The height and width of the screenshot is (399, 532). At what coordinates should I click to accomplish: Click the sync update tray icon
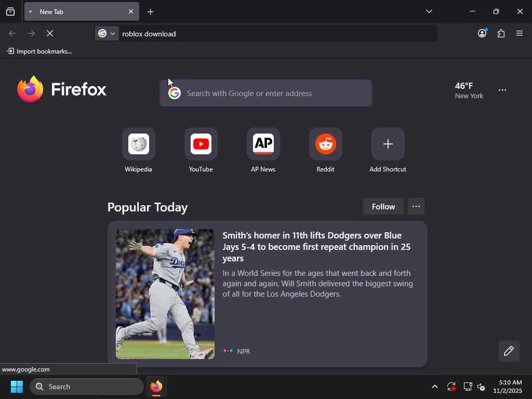[451, 387]
